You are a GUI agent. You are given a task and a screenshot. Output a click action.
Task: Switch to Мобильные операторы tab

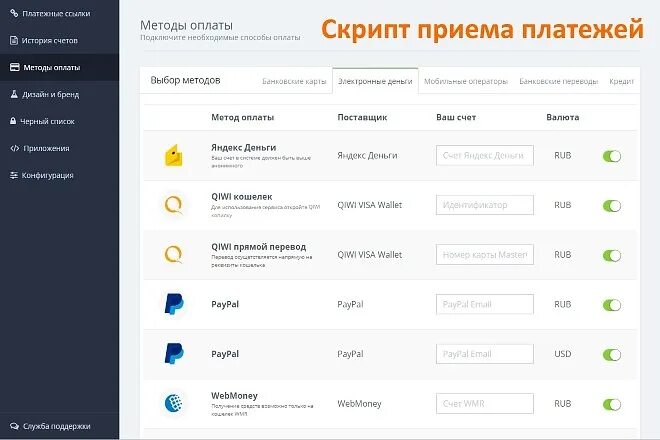(466, 81)
